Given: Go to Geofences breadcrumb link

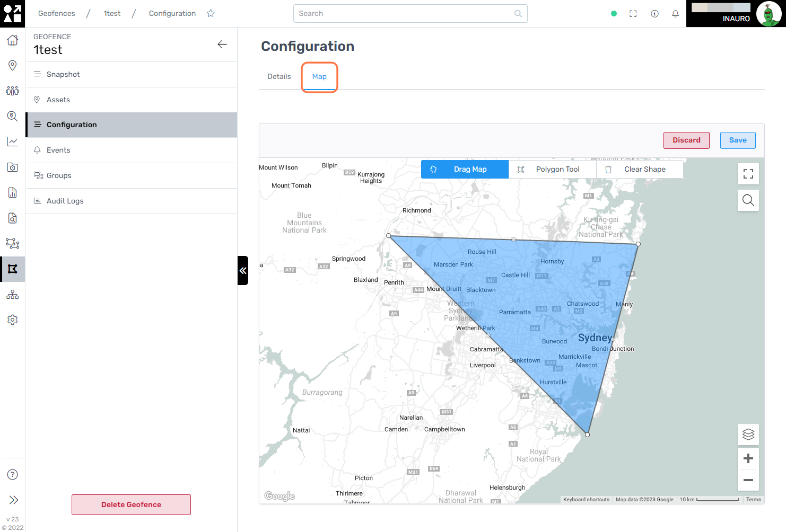Looking at the screenshot, I should point(57,14).
